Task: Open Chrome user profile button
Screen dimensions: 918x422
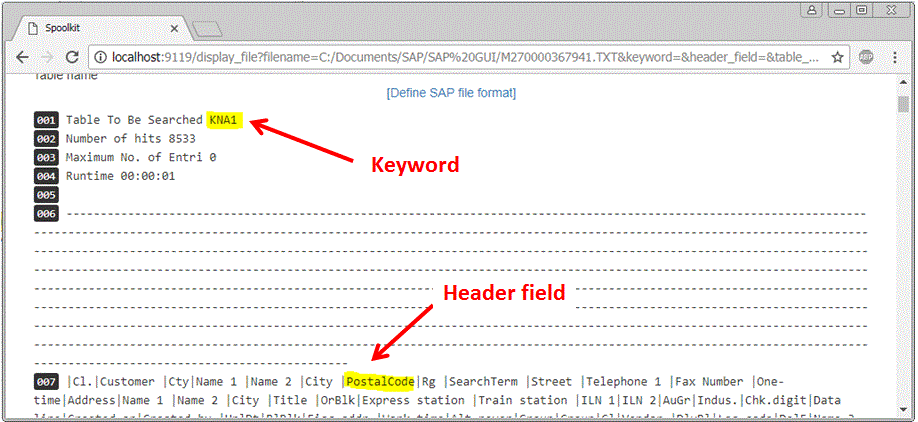Action: (811, 9)
